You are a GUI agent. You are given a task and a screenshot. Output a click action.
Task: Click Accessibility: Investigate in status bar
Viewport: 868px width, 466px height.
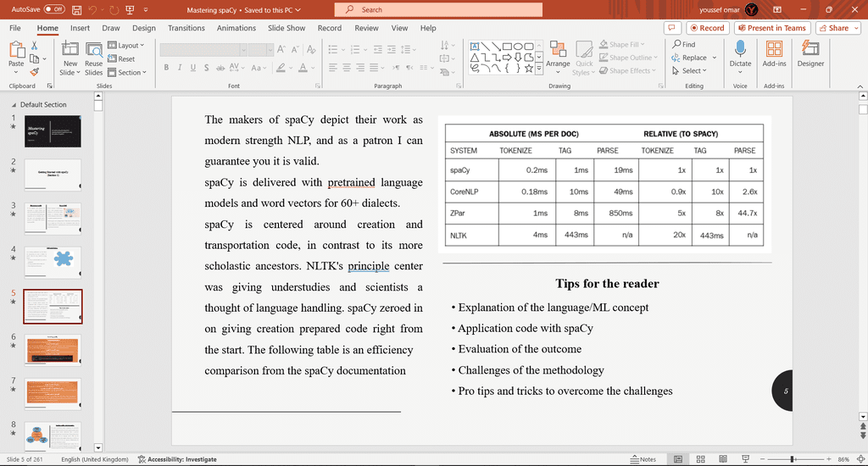[x=177, y=459]
